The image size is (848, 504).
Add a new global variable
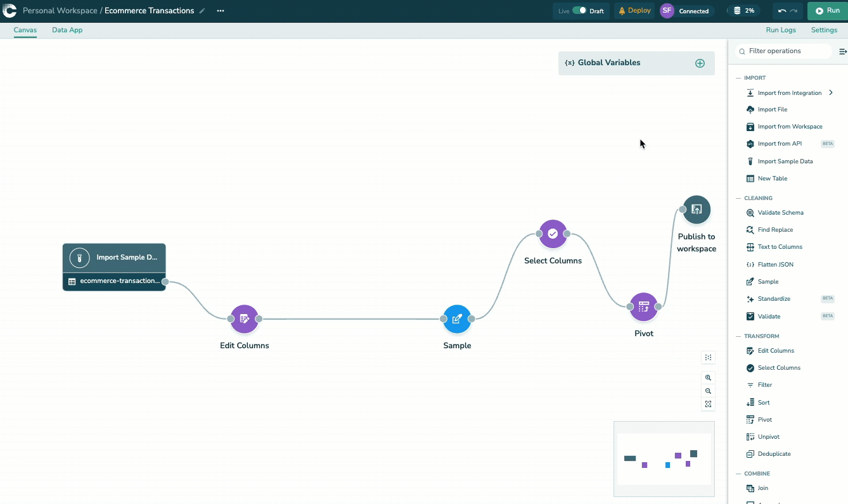tap(700, 63)
